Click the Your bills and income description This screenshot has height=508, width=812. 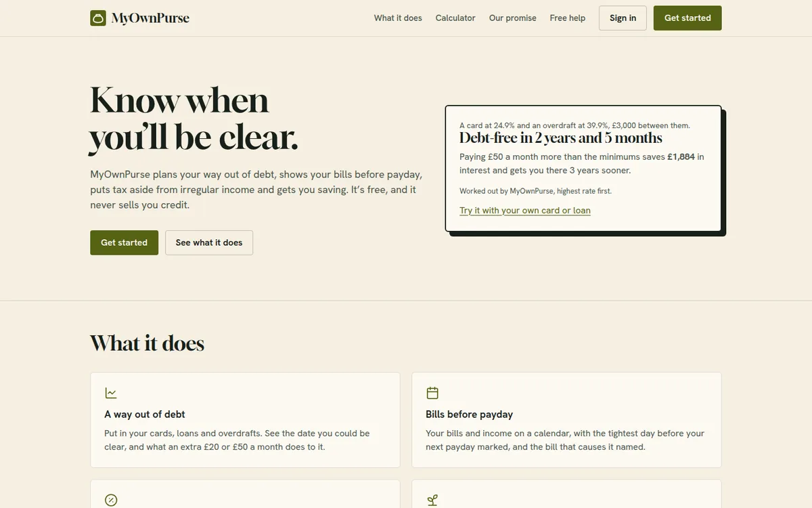[x=565, y=440]
